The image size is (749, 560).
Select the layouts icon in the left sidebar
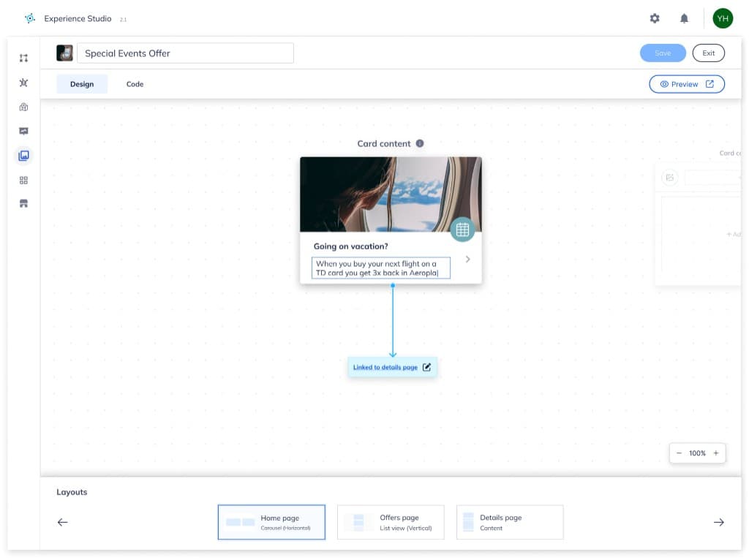tap(23, 155)
